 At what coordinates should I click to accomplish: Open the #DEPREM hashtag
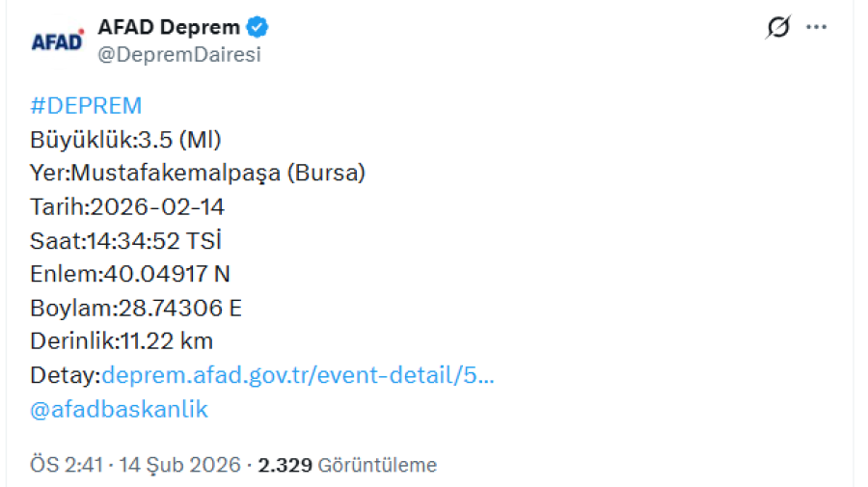coord(86,106)
